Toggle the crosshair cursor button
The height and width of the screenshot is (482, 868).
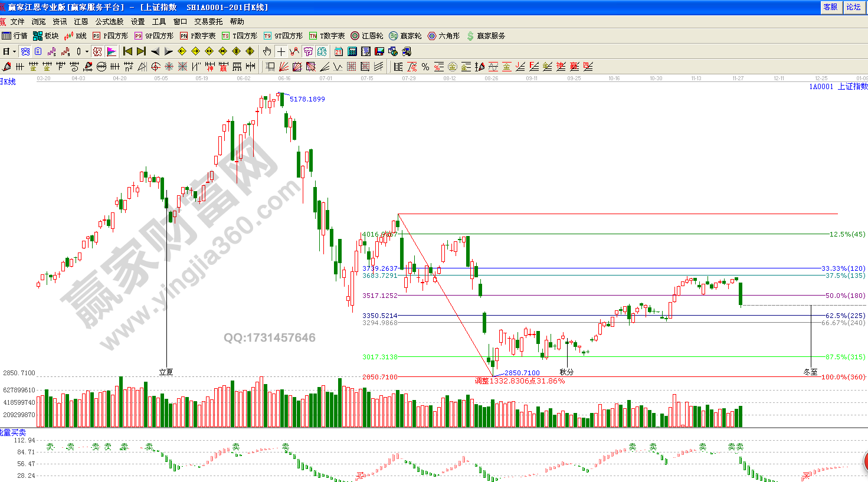pyautogui.click(x=281, y=52)
